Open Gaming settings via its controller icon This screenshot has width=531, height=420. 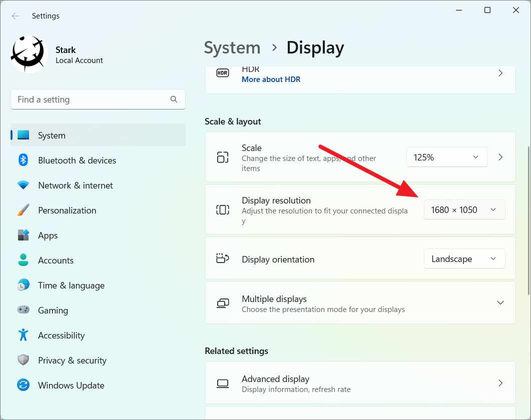point(24,310)
